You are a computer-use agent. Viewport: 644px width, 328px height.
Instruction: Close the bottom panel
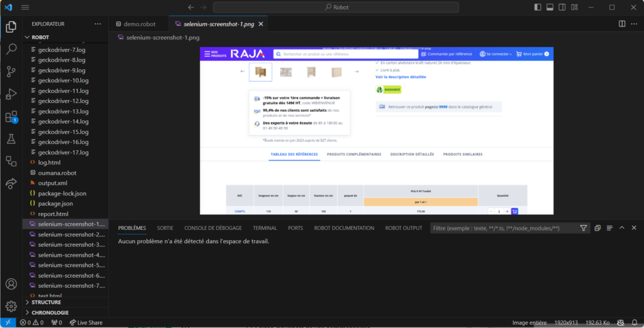(634, 228)
